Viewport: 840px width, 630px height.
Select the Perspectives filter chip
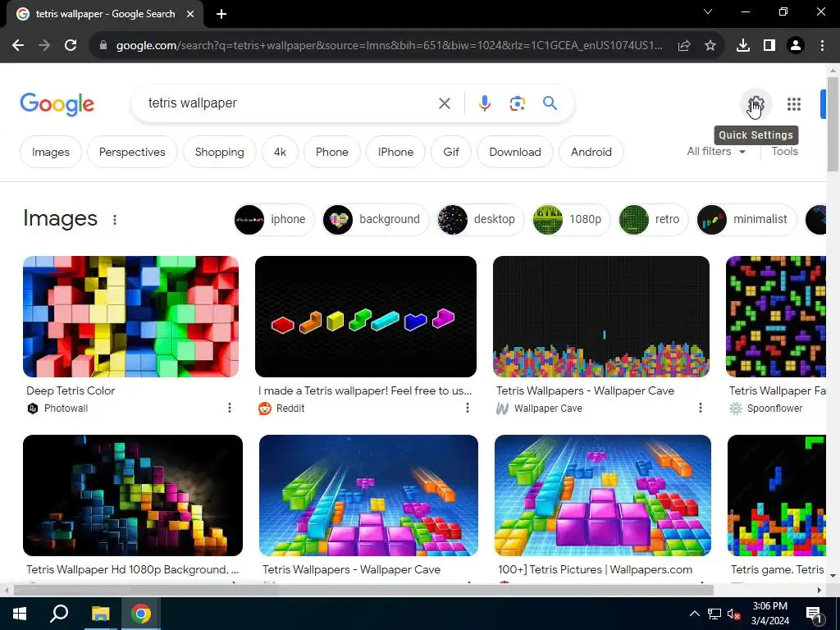[x=132, y=152]
